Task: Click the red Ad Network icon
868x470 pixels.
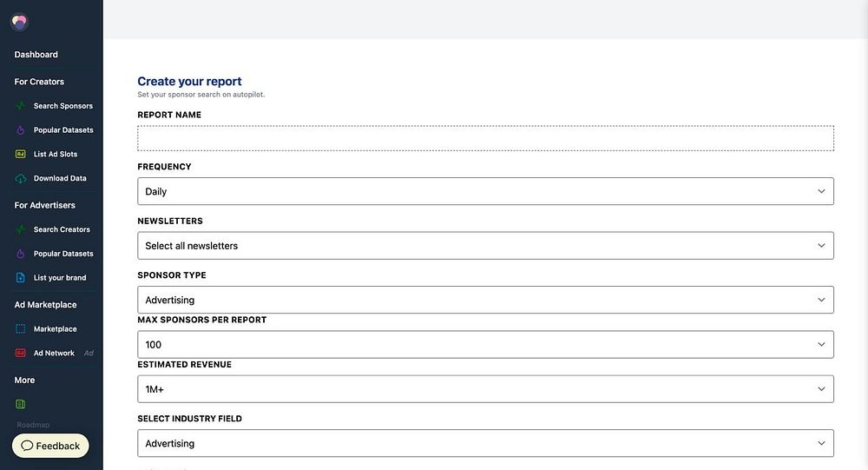Action: [21, 354]
